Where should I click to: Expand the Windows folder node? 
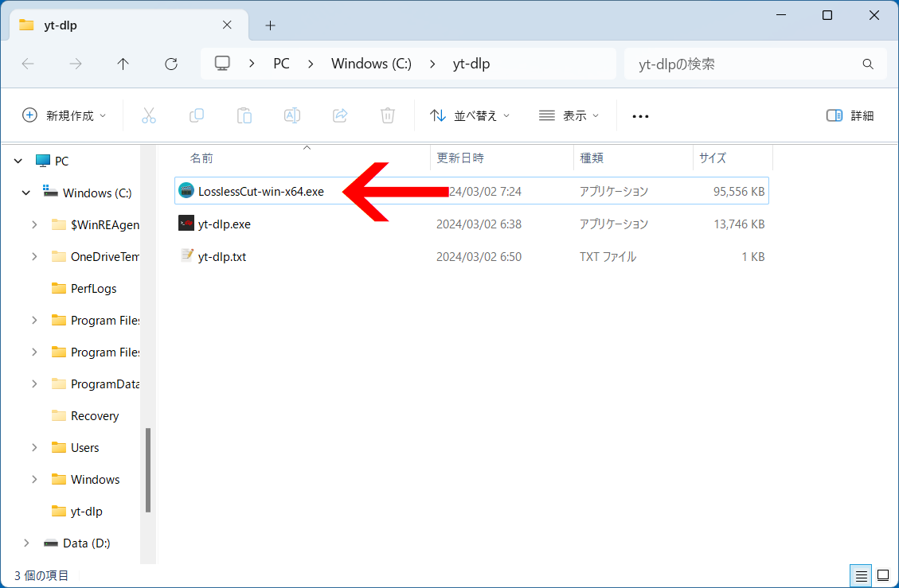point(34,479)
